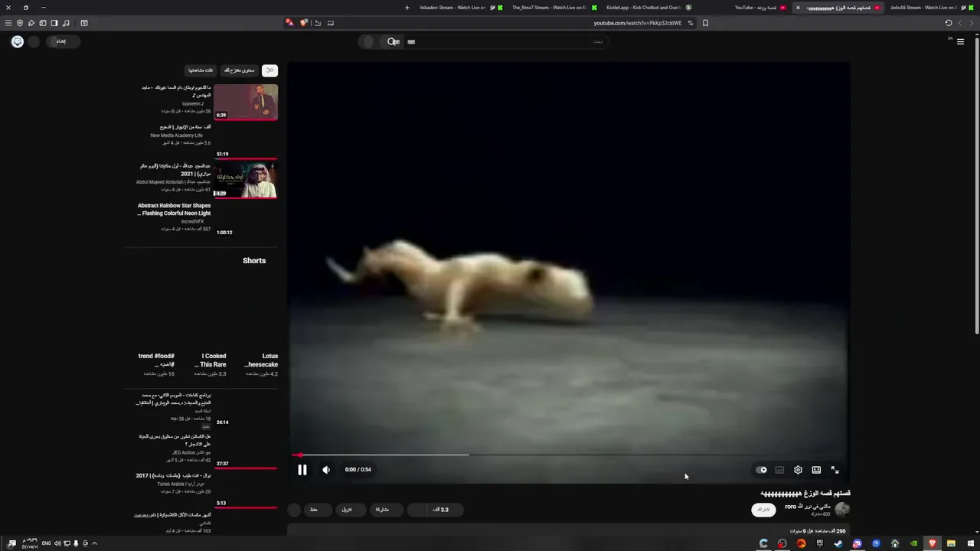Pause the video with the pause button
Screen dimensions: 980x551
pos(302,470)
